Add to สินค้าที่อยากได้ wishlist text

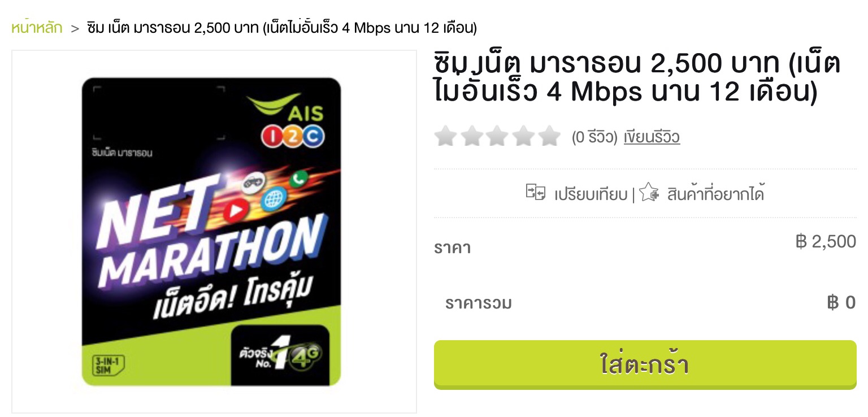coord(715,194)
